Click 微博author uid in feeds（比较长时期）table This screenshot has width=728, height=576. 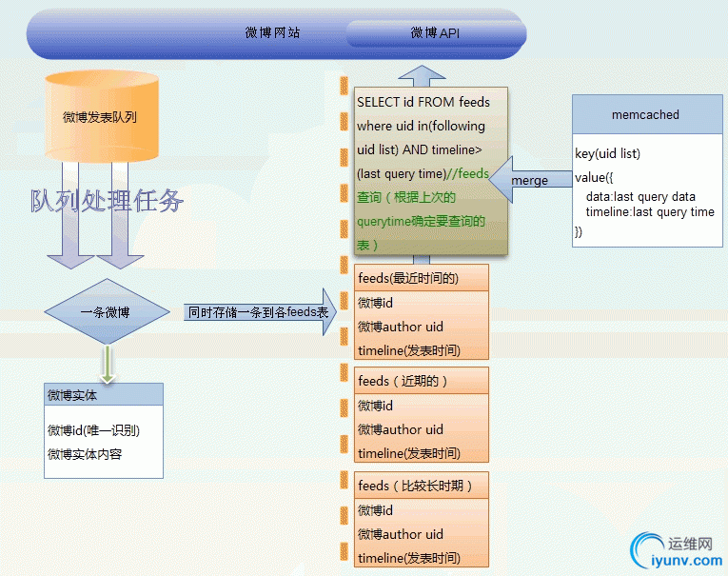(401, 534)
